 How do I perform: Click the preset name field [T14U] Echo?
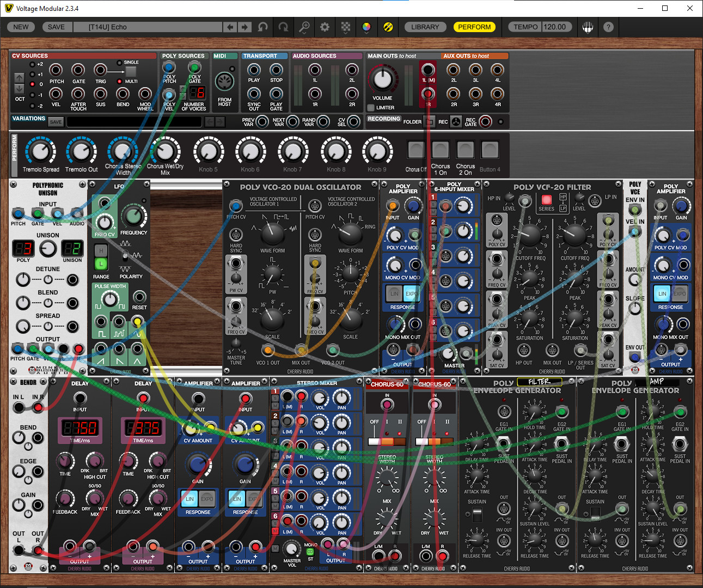coord(148,27)
